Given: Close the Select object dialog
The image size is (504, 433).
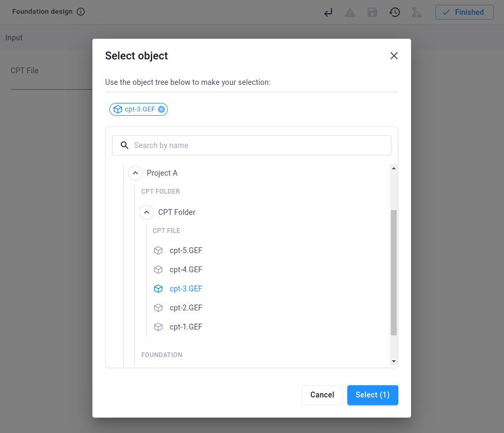Looking at the screenshot, I should click(x=394, y=56).
